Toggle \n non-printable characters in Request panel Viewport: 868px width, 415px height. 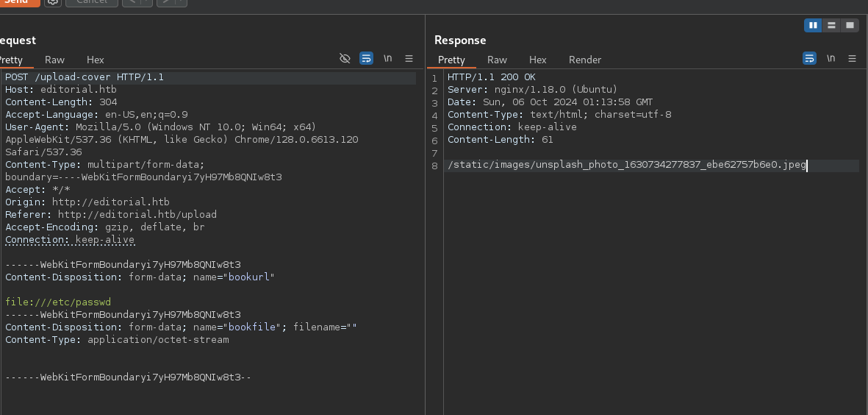pyautogui.click(x=388, y=58)
